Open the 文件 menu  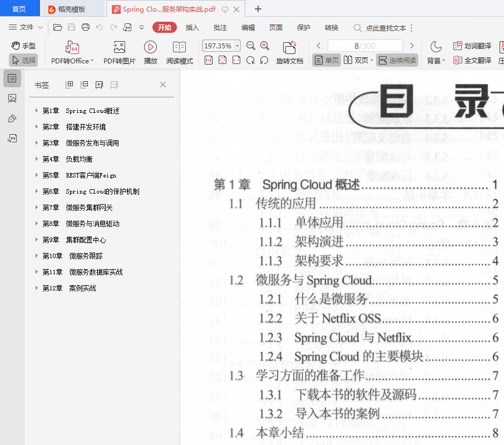coord(26,27)
